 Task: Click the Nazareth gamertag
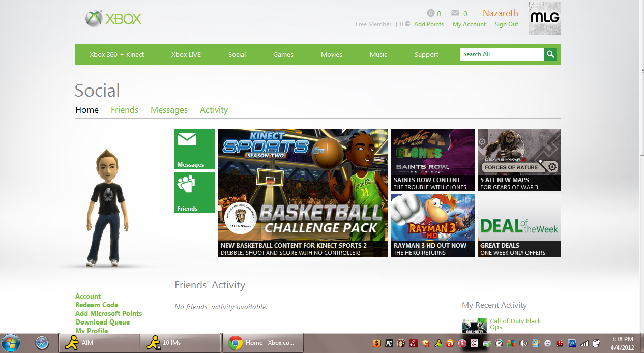click(501, 13)
